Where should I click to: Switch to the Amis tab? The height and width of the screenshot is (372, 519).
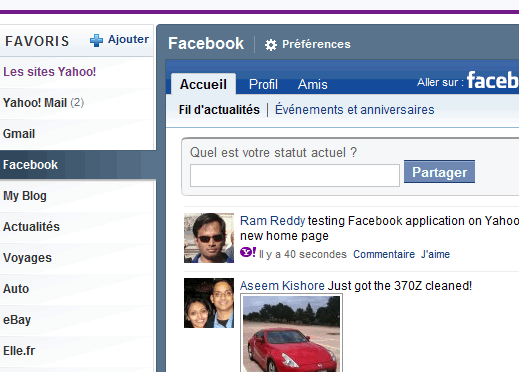pyautogui.click(x=312, y=84)
